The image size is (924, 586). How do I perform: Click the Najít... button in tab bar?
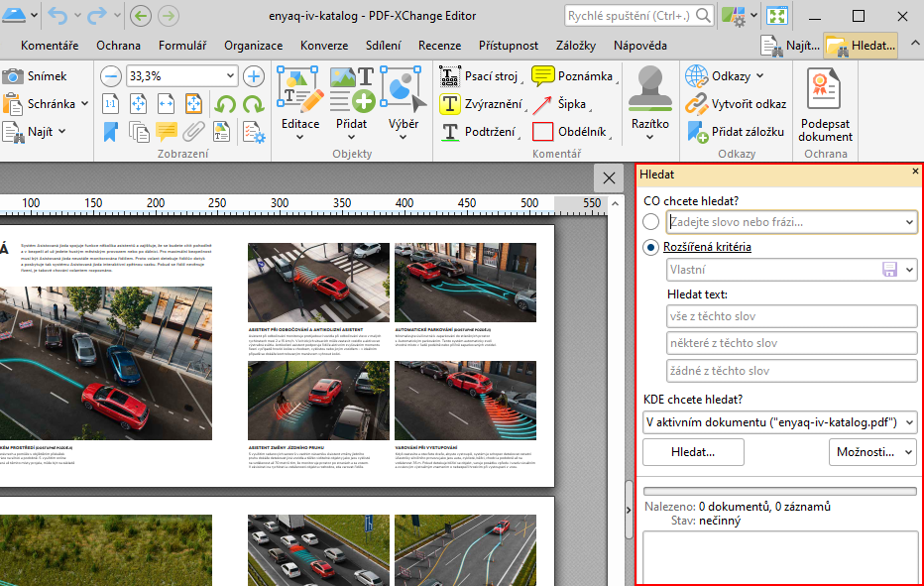[790, 46]
